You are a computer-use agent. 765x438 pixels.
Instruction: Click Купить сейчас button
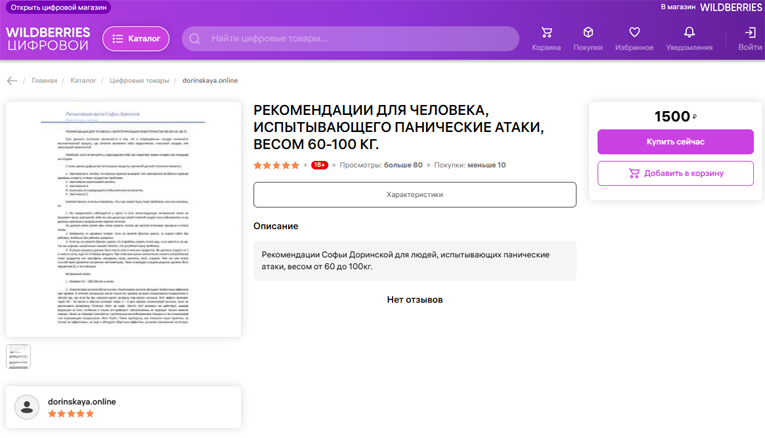click(675, 142)
